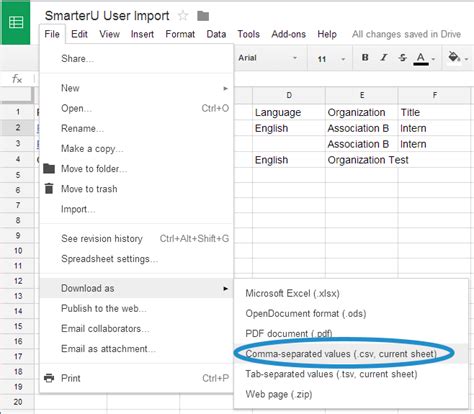Click English cell in row 4
This screenshot has height=414, width=474.
(289, 160)
